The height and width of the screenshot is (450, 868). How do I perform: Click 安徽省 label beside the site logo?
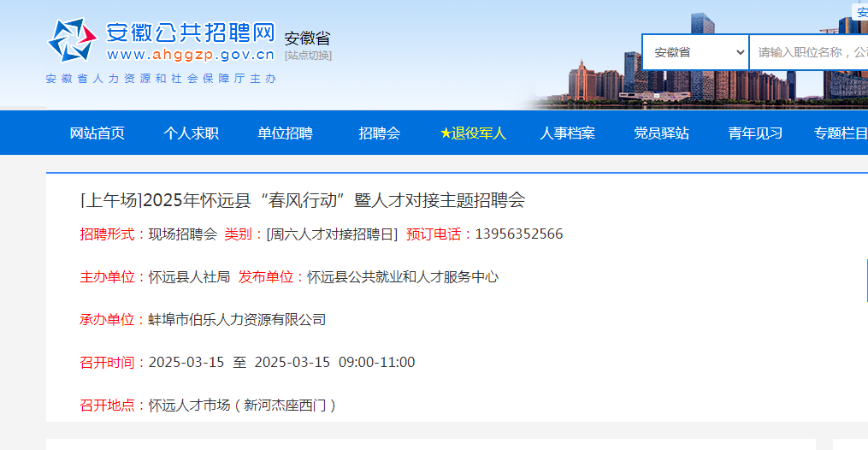307,38
